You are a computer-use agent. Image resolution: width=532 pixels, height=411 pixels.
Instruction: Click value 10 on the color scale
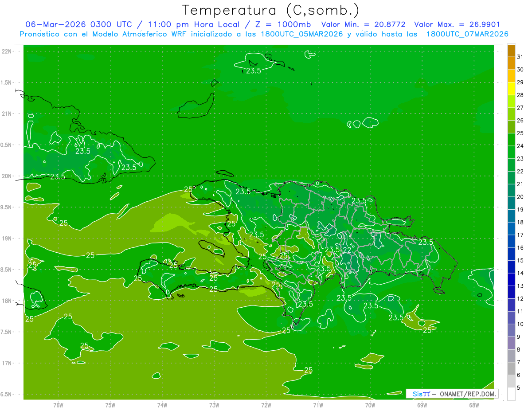pyautogui.click(x=520, y=324)
